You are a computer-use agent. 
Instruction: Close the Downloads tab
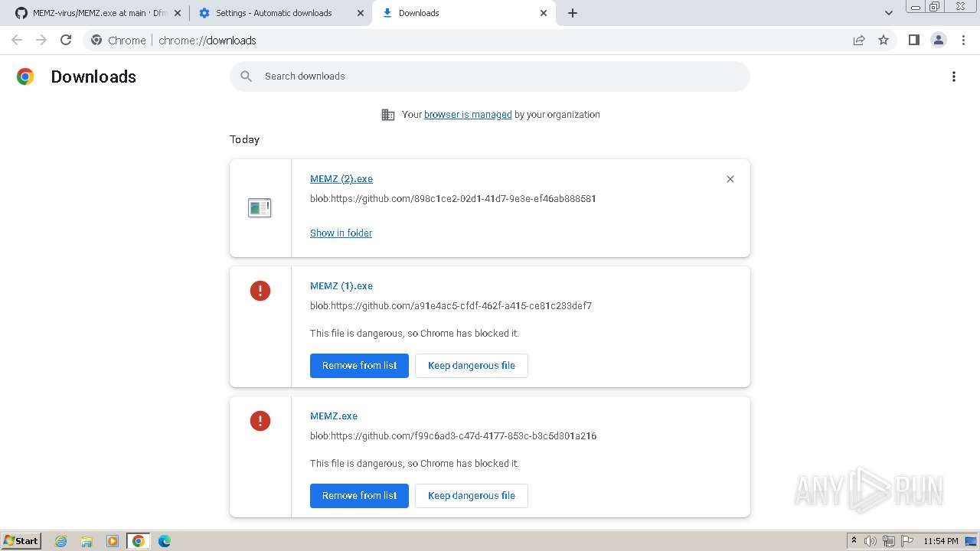click(544, 13)
